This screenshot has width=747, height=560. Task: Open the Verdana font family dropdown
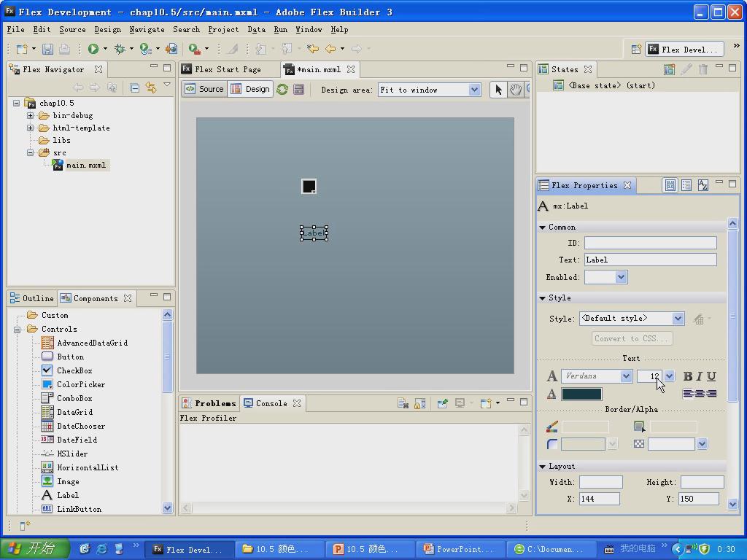(626, 376)
